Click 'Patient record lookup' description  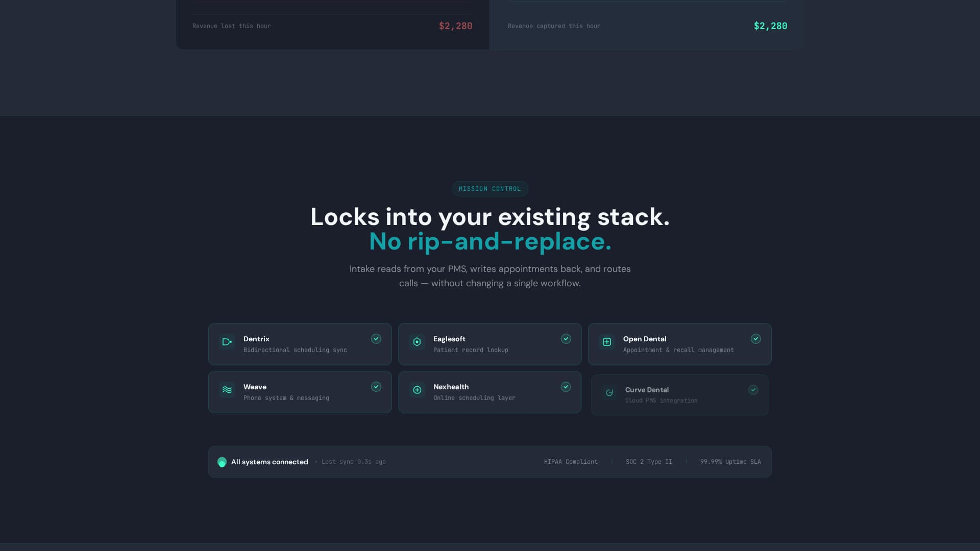pos(471,350)
